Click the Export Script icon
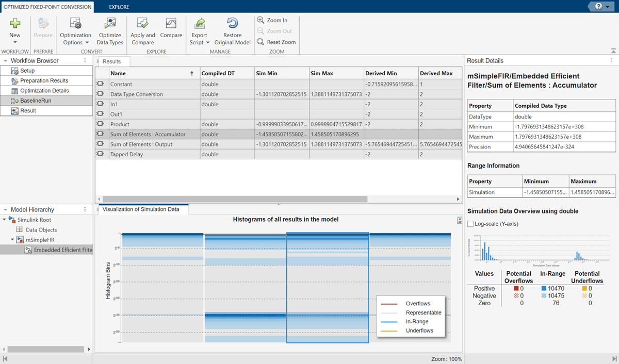The height and width of the screenshot is (364, 619). (x=199, y=24)
